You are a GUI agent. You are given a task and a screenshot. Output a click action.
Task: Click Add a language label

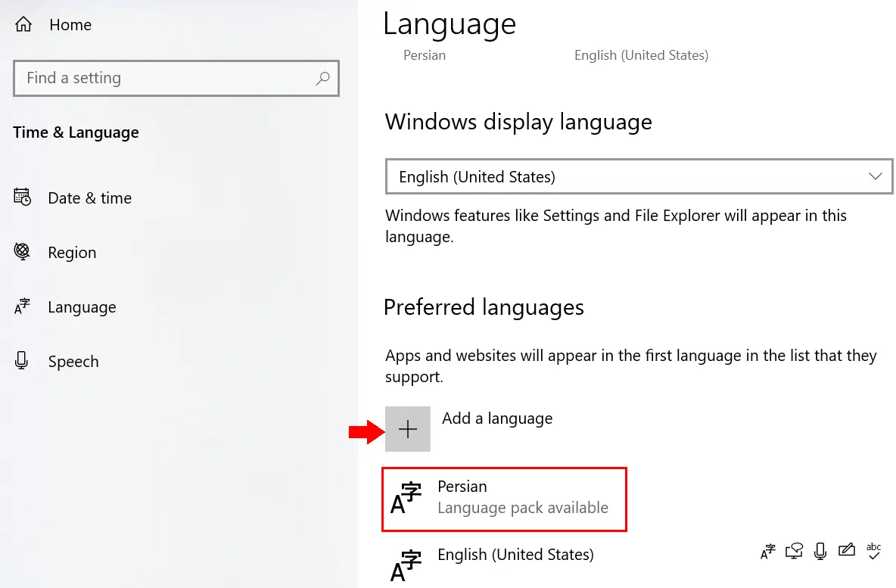point(497,418)
